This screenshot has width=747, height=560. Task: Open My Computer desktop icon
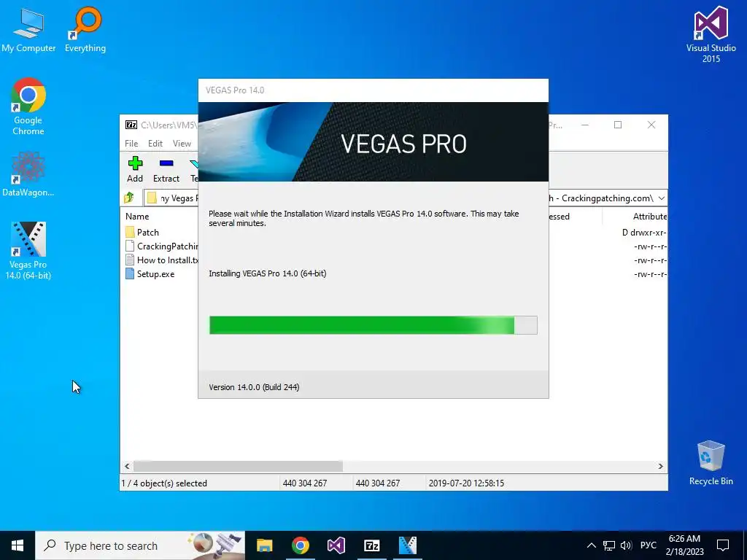pyautogui.click(x=28, y=29)
